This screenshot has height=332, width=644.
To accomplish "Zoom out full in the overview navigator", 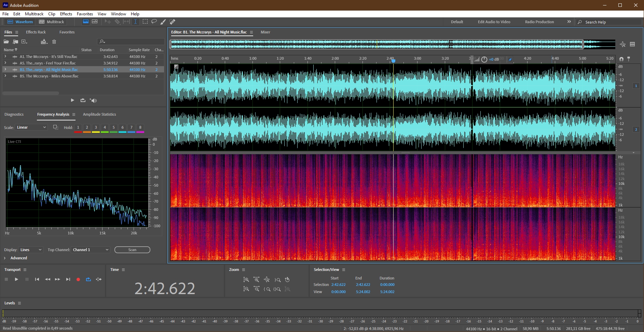I will [623, 44].
